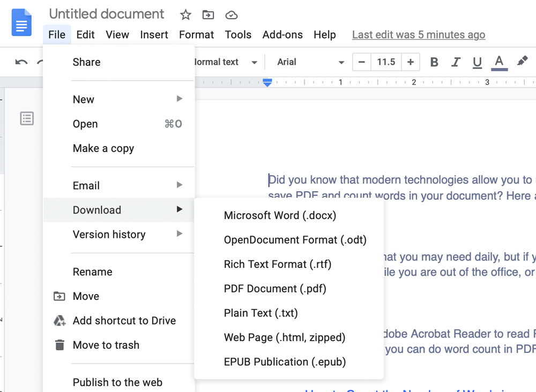Viewport: 536px width, 392px height.
Task: Select the highlight color pen icon
Action: (522, 62)
